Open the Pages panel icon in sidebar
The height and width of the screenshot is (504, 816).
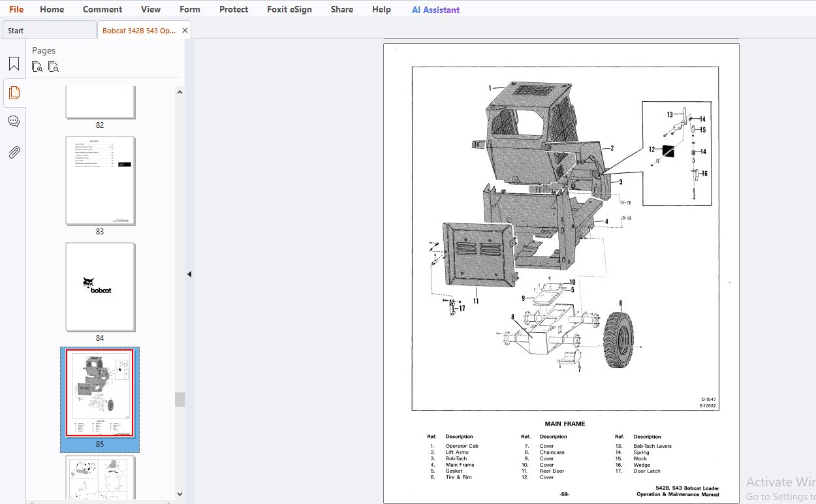pyautogui.click(x=14, y=93)
